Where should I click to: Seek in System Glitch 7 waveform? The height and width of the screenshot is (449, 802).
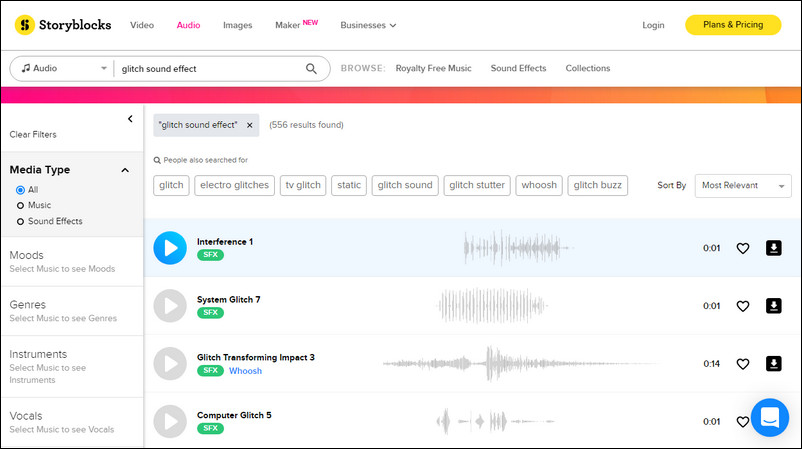coord(493,306)
